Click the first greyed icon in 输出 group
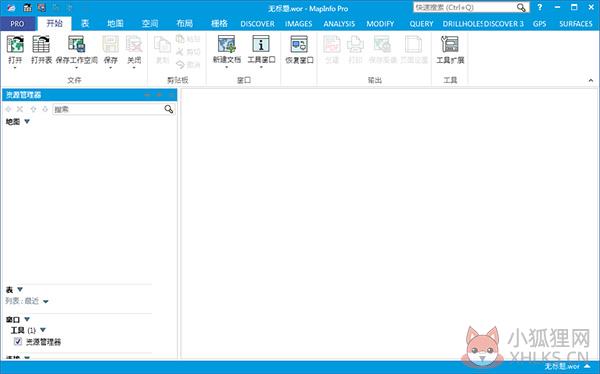The height and width of the screenshot is (374, 600). [x=332, y=45]
